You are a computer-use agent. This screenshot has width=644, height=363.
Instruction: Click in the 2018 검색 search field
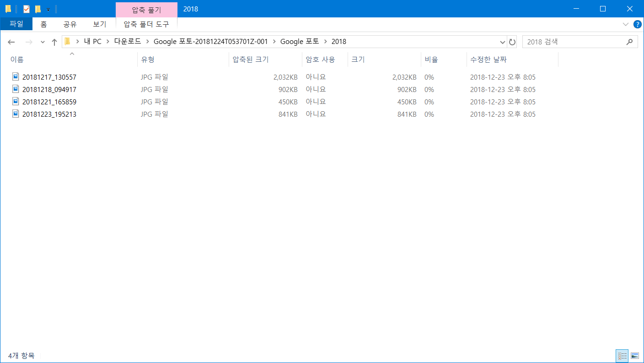[574, 42]
